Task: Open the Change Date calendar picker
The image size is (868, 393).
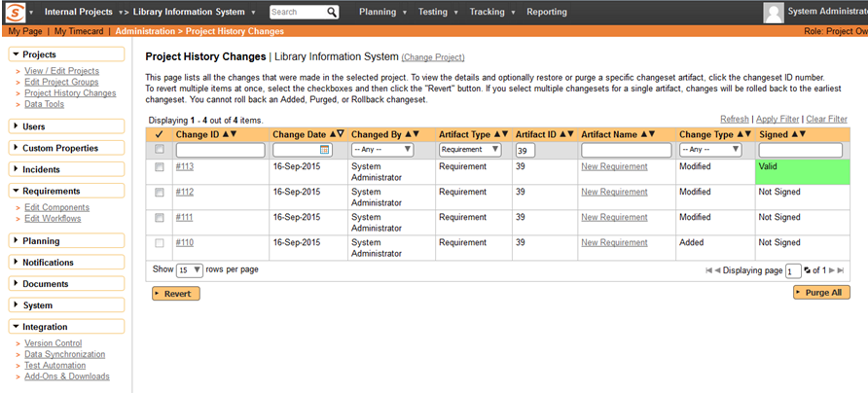Action: pyautogui.click(x=325, y=150)
